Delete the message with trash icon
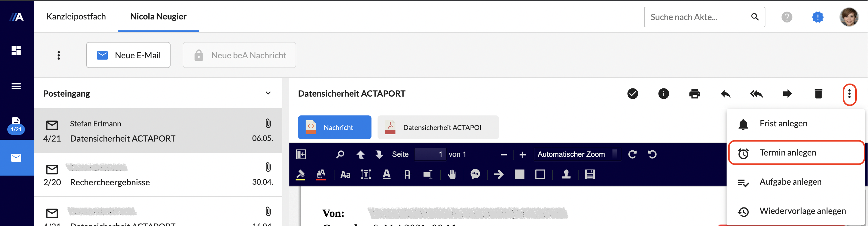868x226 pixels. tap(818, 94)
